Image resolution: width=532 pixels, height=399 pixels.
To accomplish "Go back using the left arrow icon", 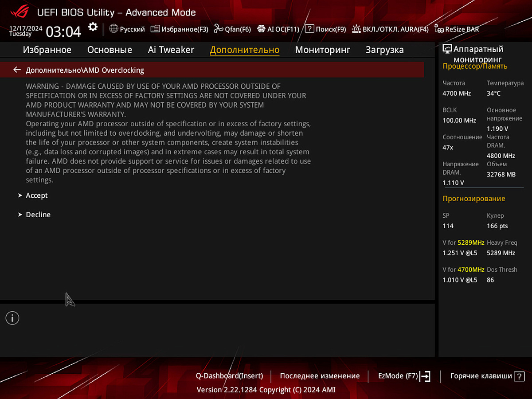I will coord(17,70).
